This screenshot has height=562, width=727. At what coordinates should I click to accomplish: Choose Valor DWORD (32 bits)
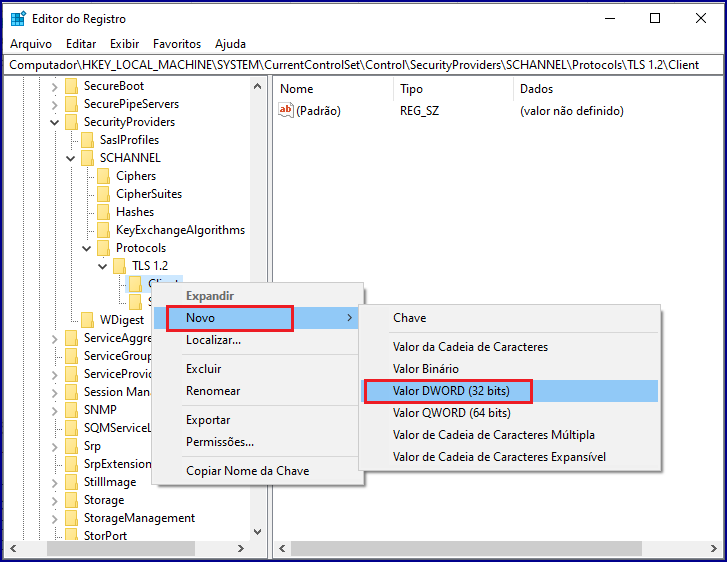click(509, 391)
